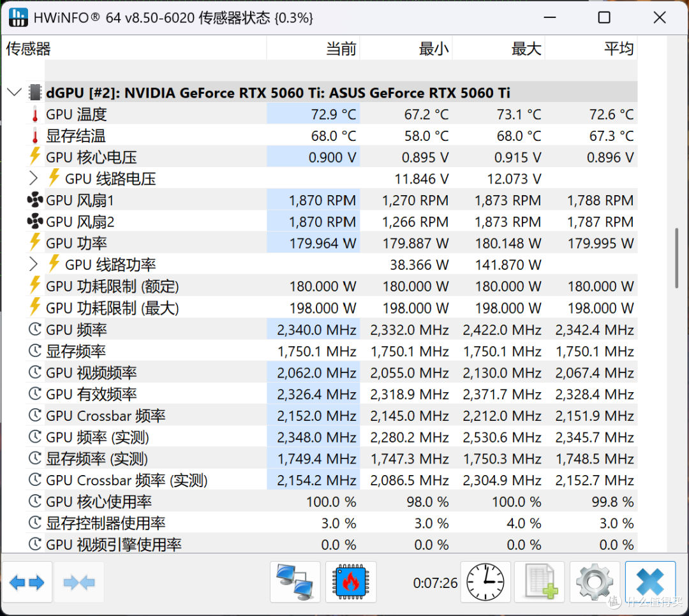Viewport: 689px width, 616px height.
Task: Click the lightning icon beside GPU 功率
Action: point(35,242)
